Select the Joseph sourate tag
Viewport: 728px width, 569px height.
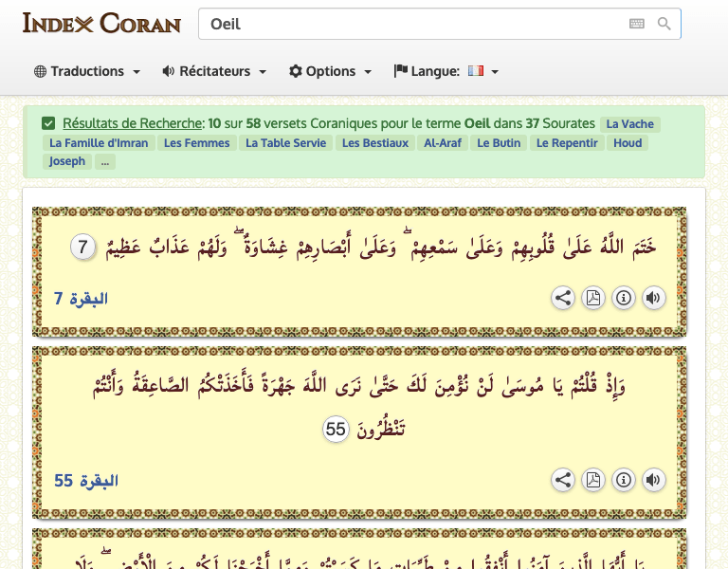click(67, 161)
